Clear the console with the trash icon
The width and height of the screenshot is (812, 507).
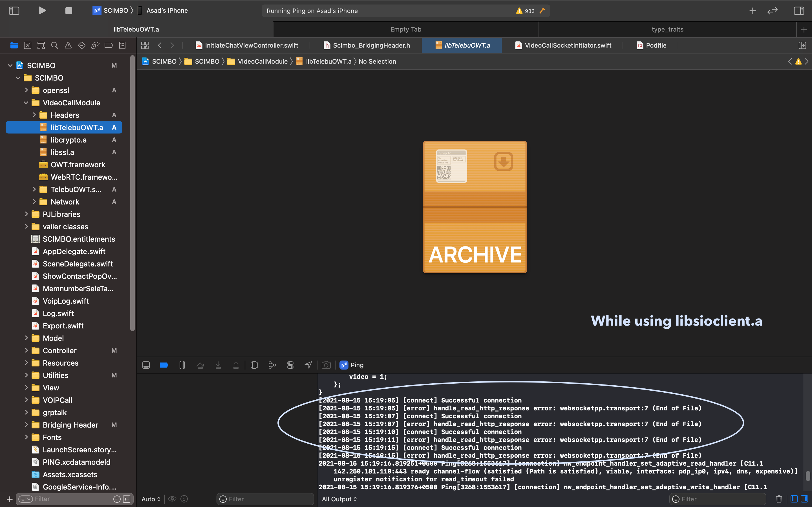(779, 499)
